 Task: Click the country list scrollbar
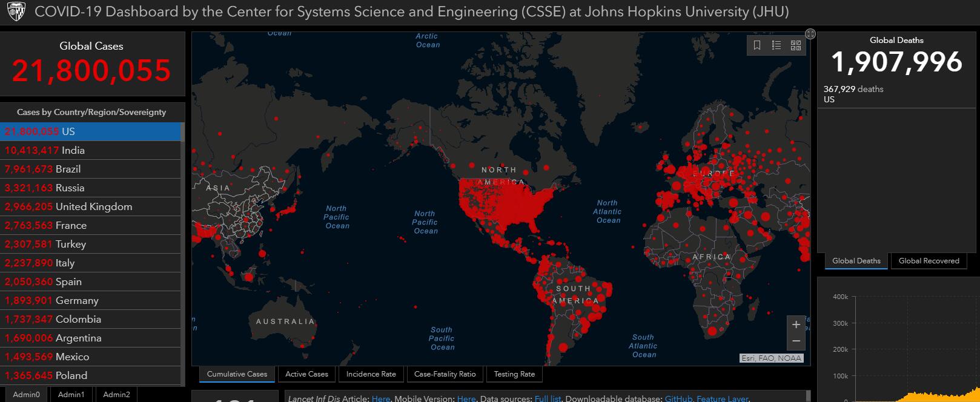click(x=183, y=254)
